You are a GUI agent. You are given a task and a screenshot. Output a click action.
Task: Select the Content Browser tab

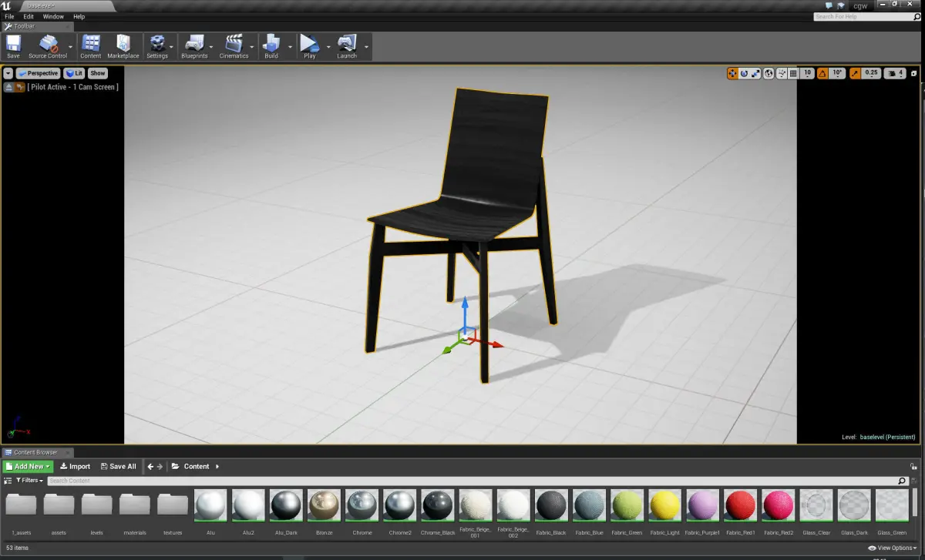click(38, 452)
